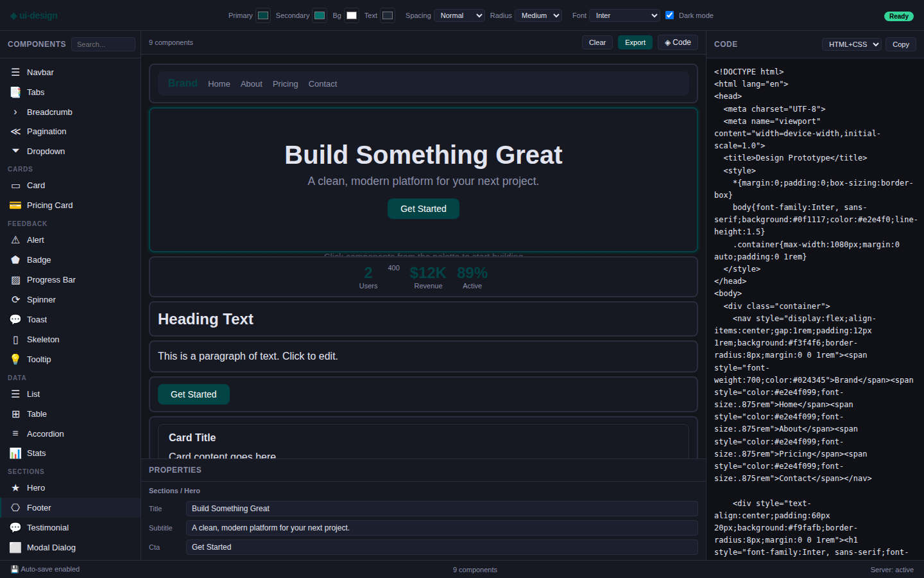Focus the component Search field
924x578 pixels.
(103, 44)
